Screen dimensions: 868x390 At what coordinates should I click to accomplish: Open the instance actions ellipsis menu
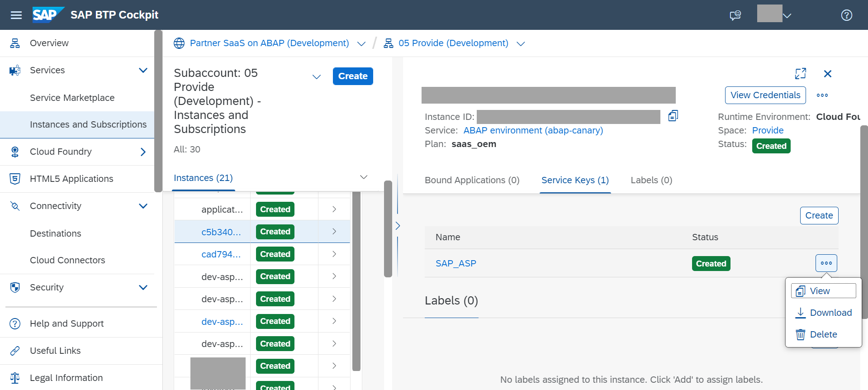(822, 95)
